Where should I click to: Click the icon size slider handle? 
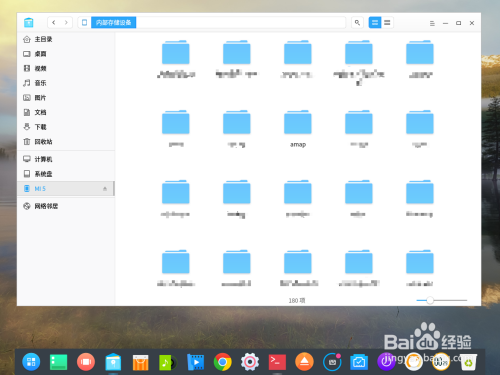click(430, 300)
